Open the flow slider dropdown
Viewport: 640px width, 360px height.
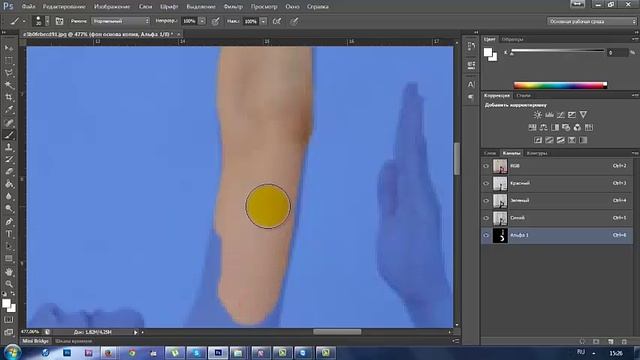(x=263, y=21)
